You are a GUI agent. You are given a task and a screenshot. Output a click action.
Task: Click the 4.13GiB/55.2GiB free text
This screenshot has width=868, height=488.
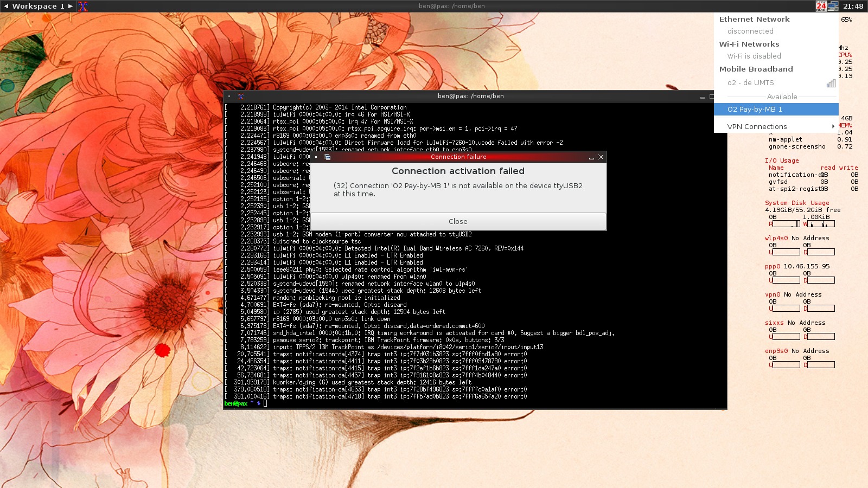point(803,210)
